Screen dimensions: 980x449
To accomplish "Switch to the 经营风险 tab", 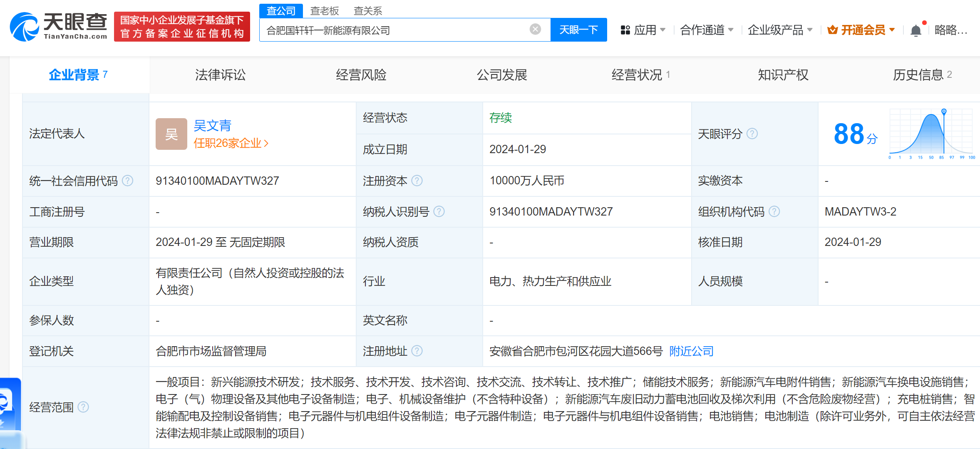I will pos(361,75).
